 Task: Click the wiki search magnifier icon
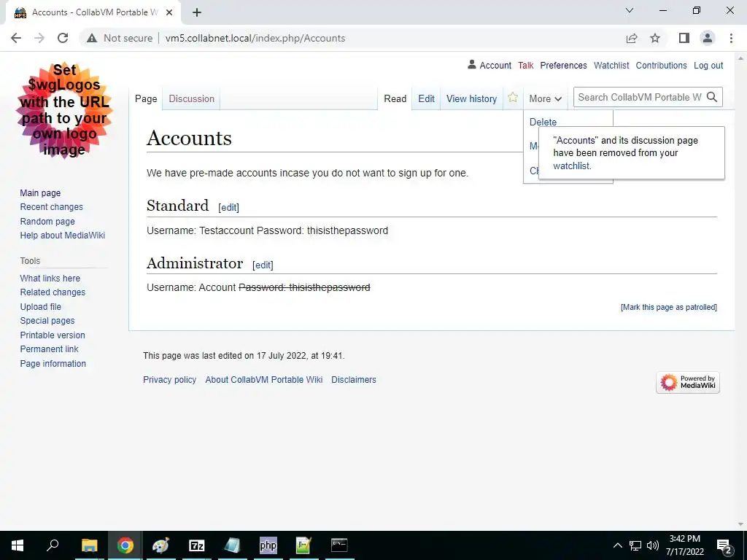pos(712,97)
